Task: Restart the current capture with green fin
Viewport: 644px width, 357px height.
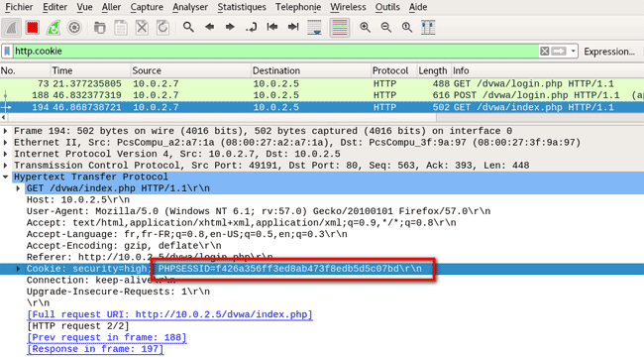Action: tap(54, 28)
